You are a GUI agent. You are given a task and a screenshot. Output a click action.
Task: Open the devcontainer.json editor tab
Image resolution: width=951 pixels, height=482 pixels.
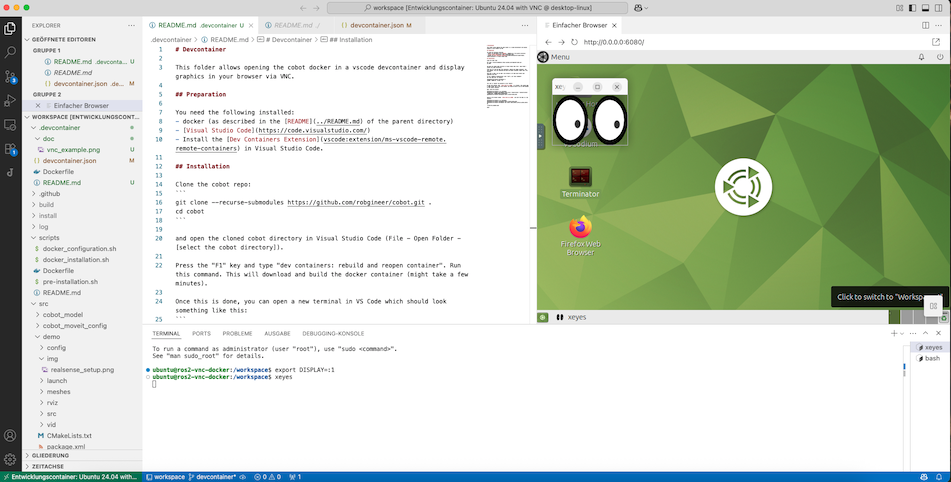tap(375, 24)
